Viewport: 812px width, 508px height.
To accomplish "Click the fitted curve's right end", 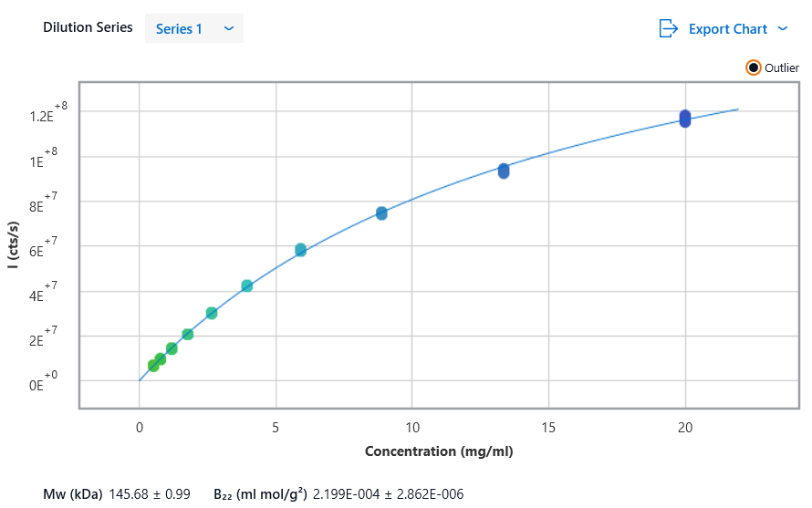I will (737, 109).
